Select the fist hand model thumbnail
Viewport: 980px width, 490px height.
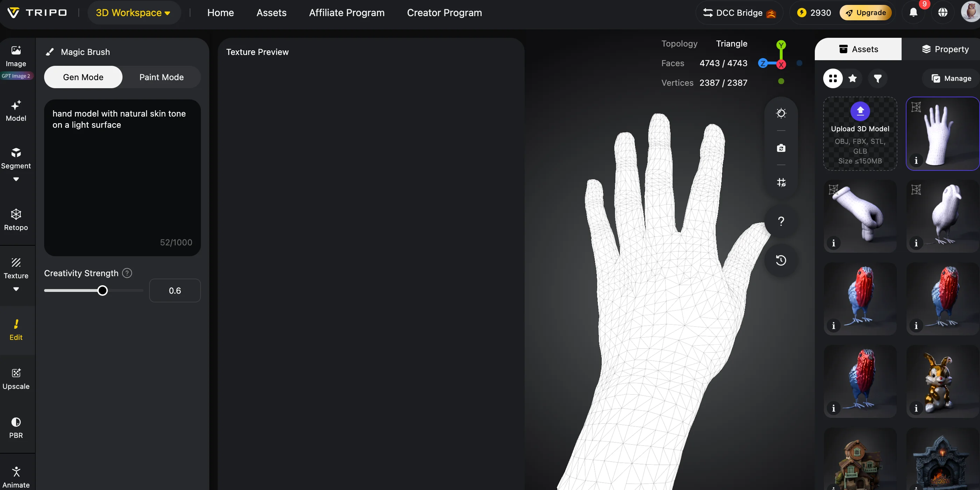pos(860,216)
